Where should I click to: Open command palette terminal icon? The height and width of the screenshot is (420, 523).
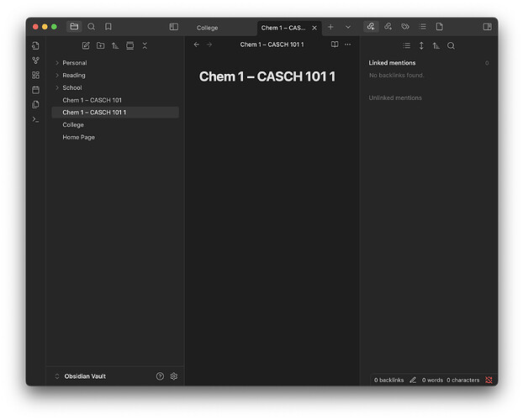35,119
